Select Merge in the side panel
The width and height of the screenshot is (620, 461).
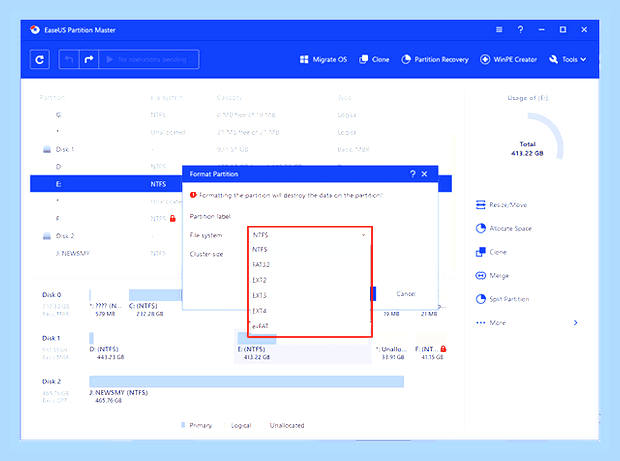(x=492, y=276)
